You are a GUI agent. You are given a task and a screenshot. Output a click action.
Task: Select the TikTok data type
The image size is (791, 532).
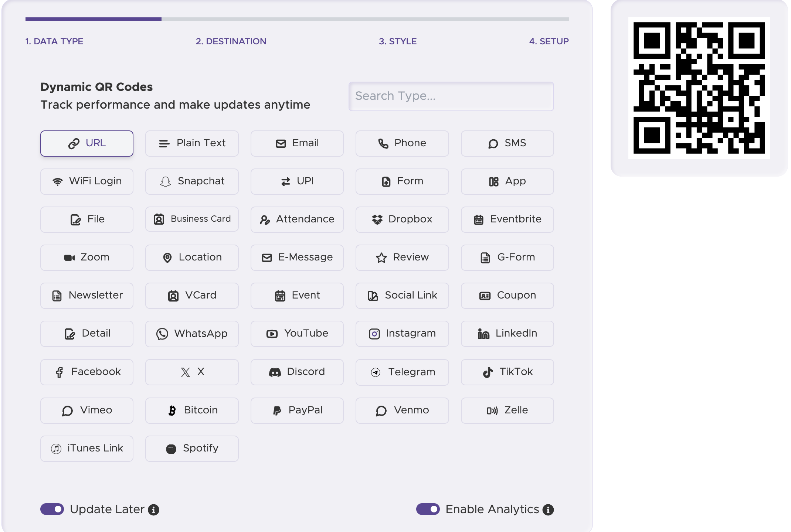[x=507, y=372]
